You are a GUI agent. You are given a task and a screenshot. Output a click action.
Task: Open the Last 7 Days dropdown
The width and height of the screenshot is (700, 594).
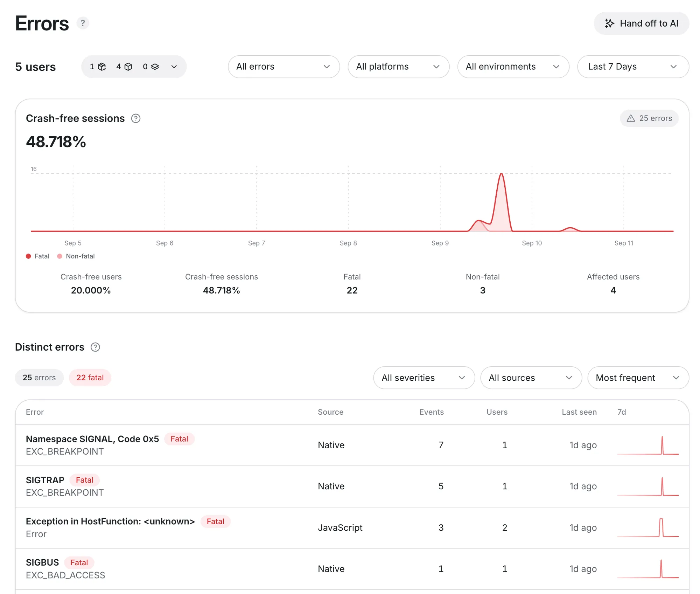click(x=633, y=67)
